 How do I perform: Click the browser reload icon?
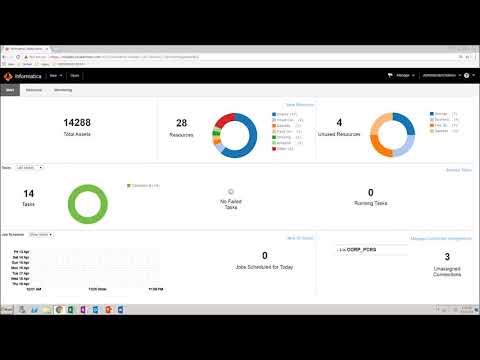[19, 57]
